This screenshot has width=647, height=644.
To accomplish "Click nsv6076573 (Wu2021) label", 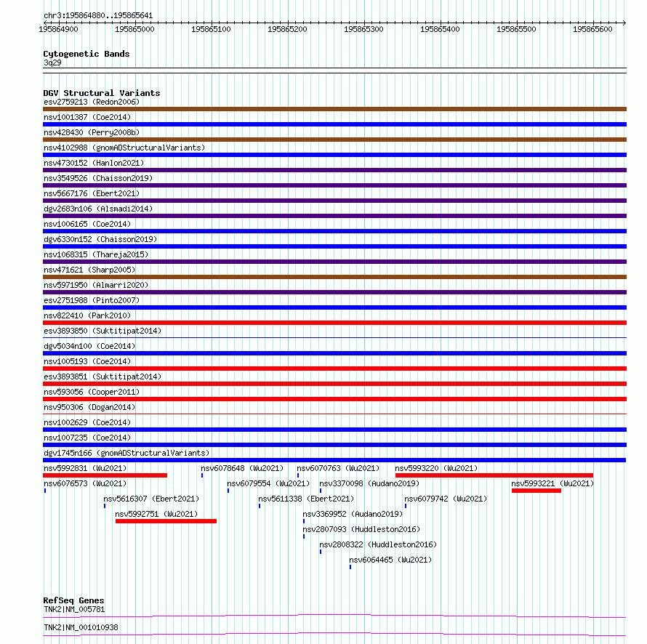I will point(85,483).
